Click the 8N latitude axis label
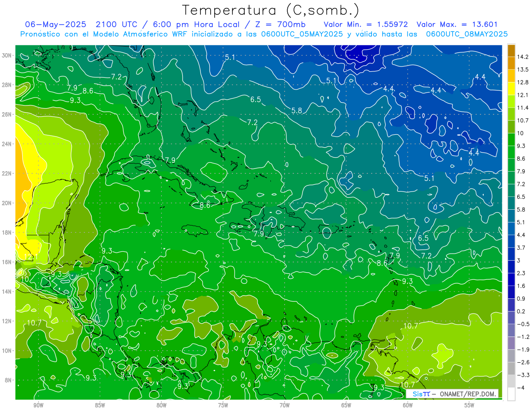Screen dimensions: 532x411 [x=9, y=380]
